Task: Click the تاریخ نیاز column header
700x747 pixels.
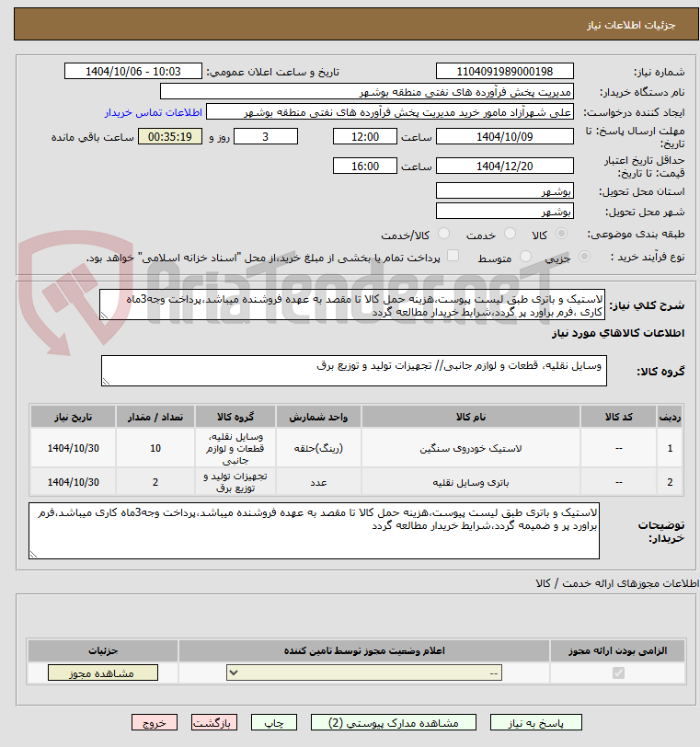Action: pyautogui.click(x=73, y=418)
